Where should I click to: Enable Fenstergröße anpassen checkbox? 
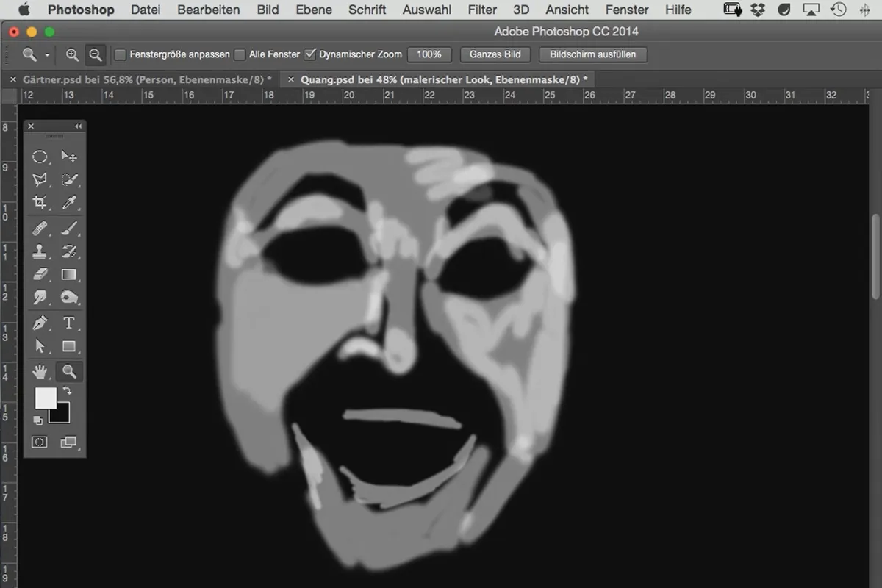121,54
